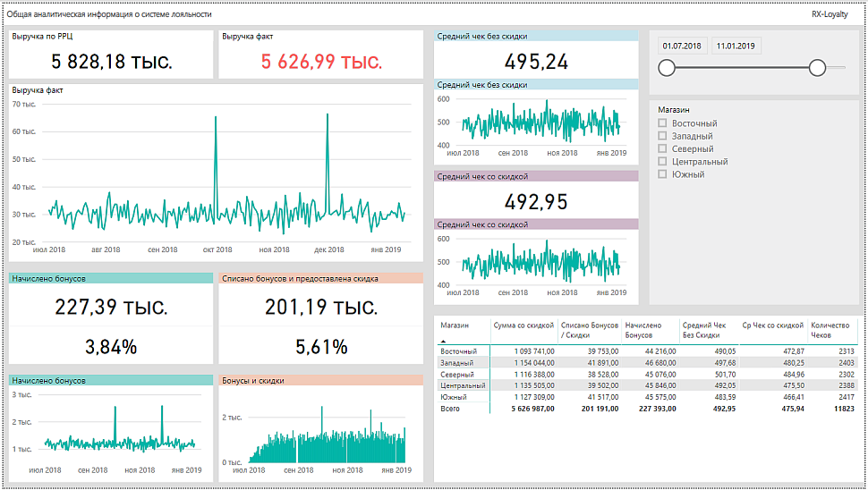Click the sort arrow under the Магазин column
This screenshot has width=868, height=490.
point(442,342)
